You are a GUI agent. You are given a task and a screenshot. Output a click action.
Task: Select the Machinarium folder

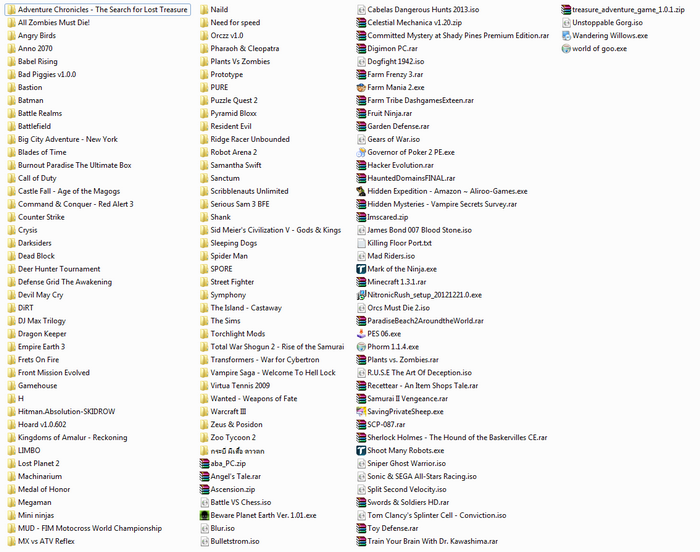coord(40,476)
